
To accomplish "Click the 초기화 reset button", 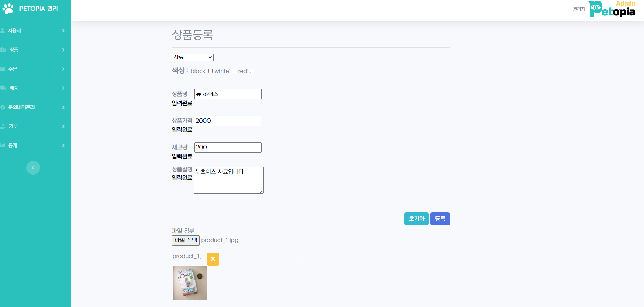I will [416, 219].
